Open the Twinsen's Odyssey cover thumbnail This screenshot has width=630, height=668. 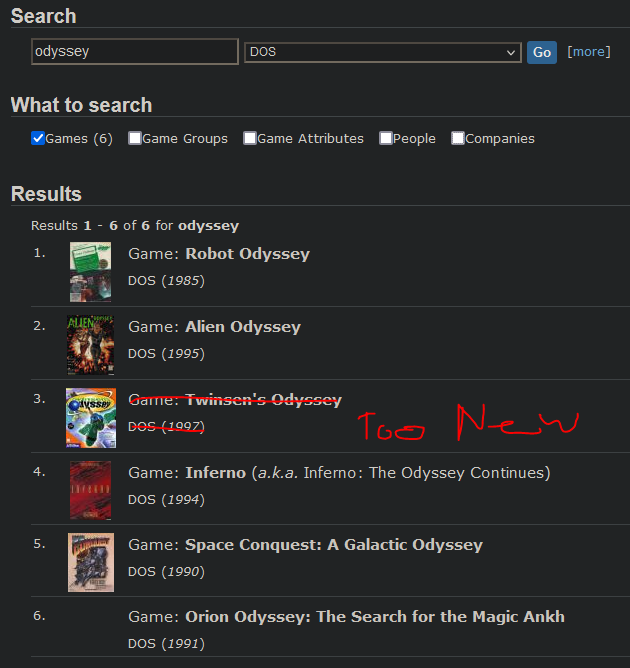[91, 418]
